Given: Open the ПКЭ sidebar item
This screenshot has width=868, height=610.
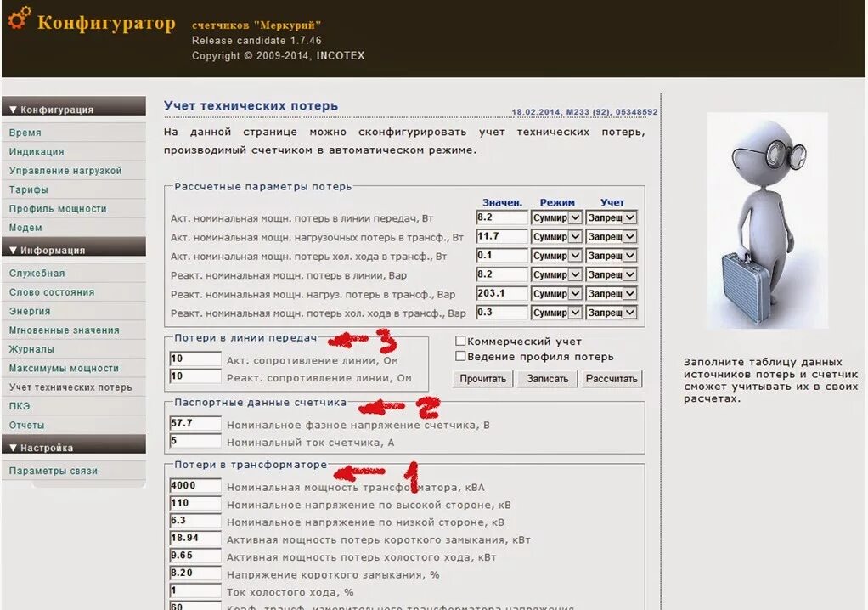Looking at the screenshot, I should click(x=74, y=406).
